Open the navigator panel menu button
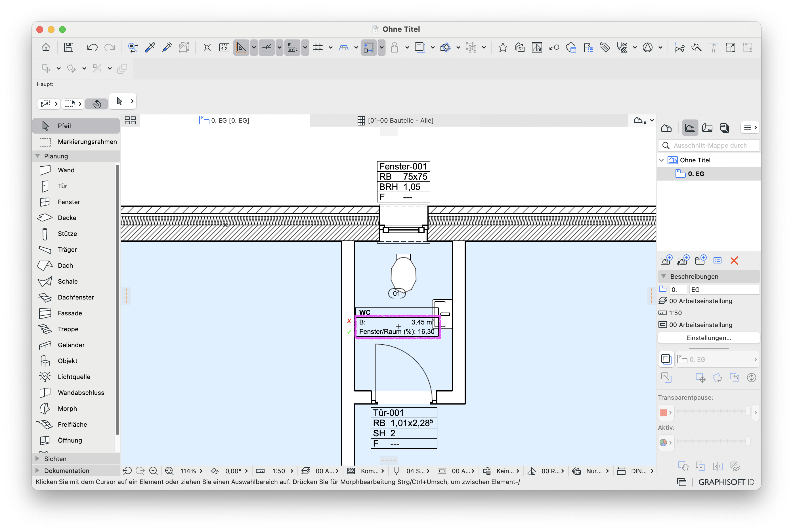793x532 pixels. 750,127
